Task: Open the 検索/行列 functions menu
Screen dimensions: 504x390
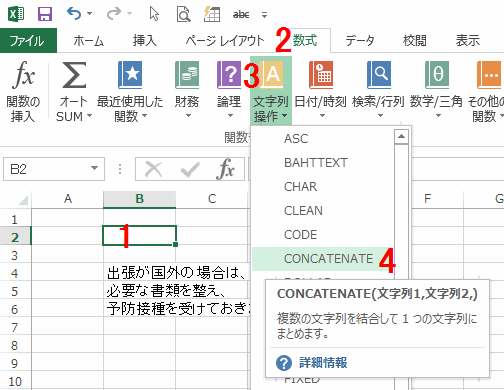Action: point(379,91)
